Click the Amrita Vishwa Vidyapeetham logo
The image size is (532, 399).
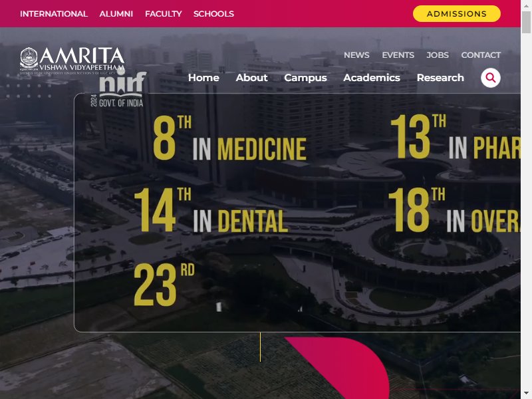point(72,61)
